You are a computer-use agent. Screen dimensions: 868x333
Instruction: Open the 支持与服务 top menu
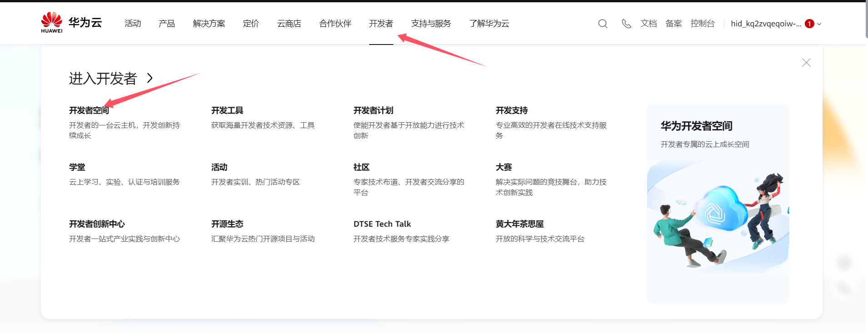[431, 24]
